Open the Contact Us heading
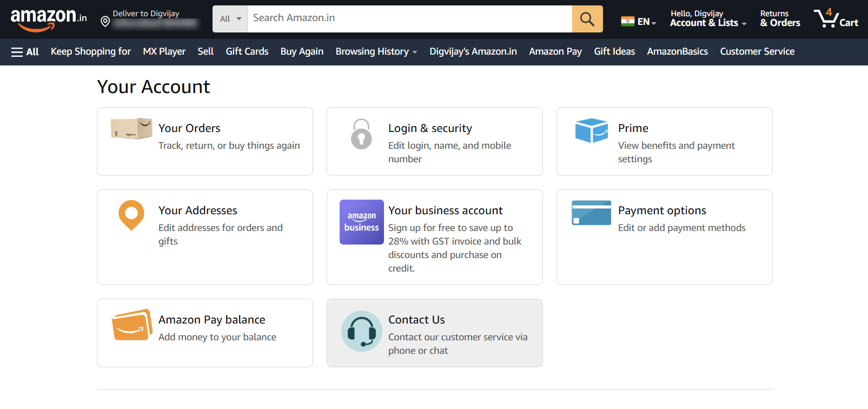The width and height of the screenshot is (868, 409). (x=416, y=320)
